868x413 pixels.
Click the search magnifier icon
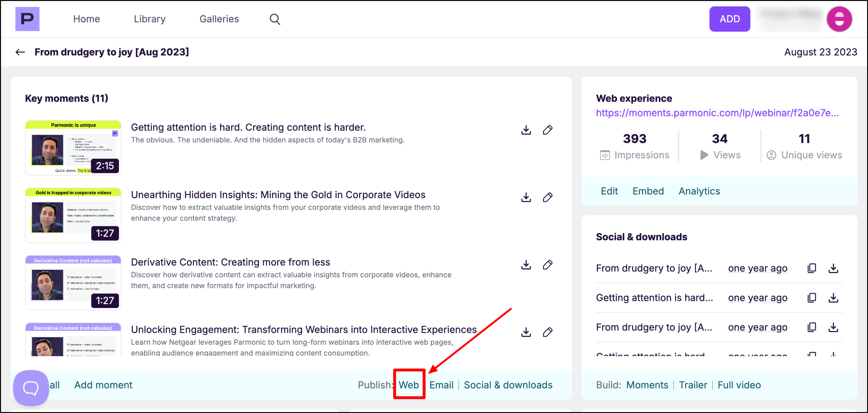[274, 19]
